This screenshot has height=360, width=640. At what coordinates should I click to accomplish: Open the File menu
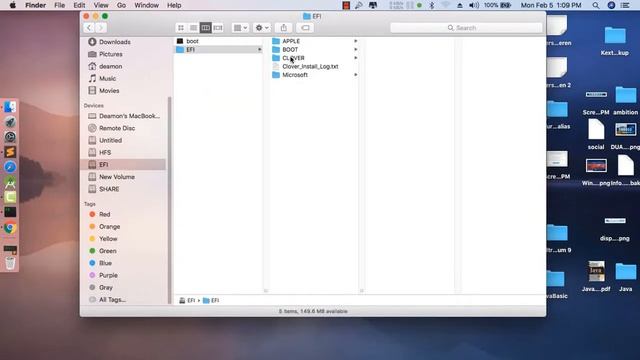tap(60, 5)
